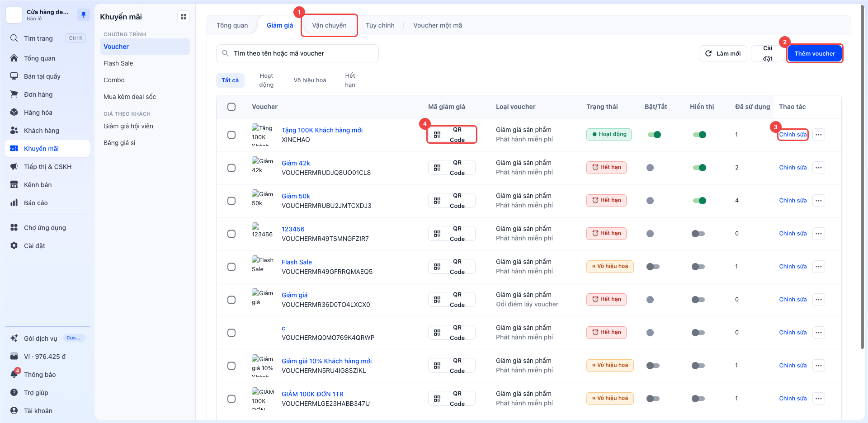The width and height of the screenshot is (868, 423).
Task: Open Kênh bán from the sidebar
Action: (x=47, y=185)
